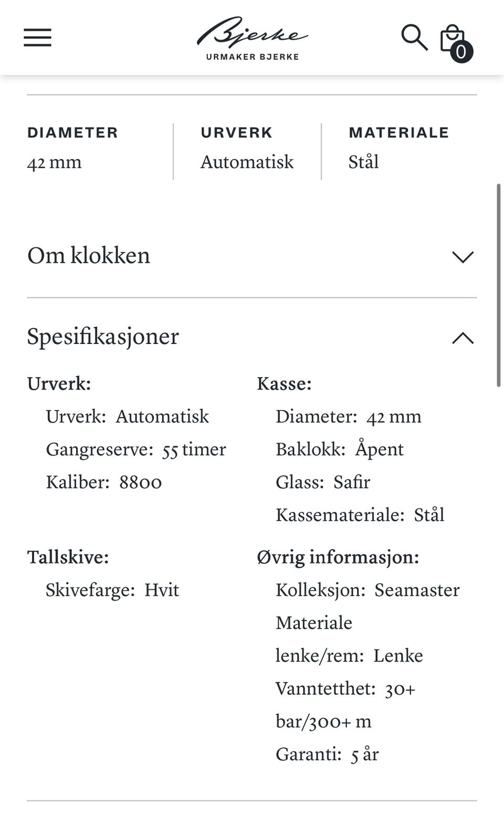Click the page's vertical scrollbar thumb
This screenshot has height=813, width=504.
coord(498,285)
